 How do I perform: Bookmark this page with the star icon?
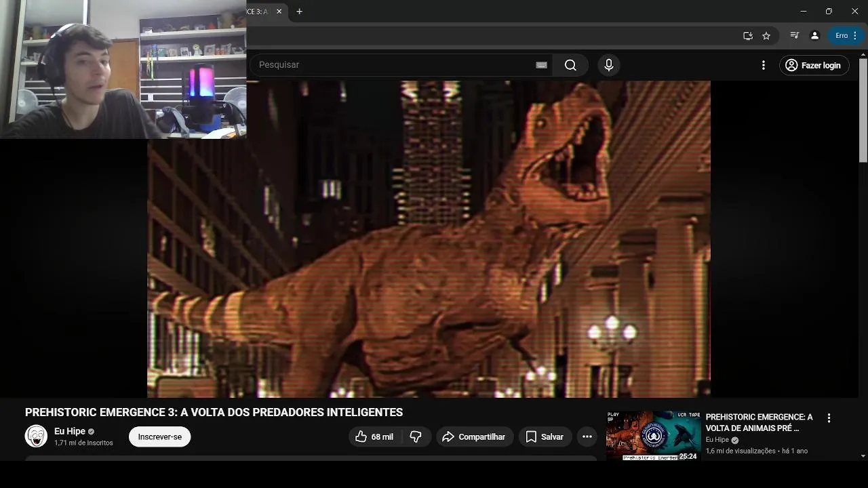[x=766, y=36]
